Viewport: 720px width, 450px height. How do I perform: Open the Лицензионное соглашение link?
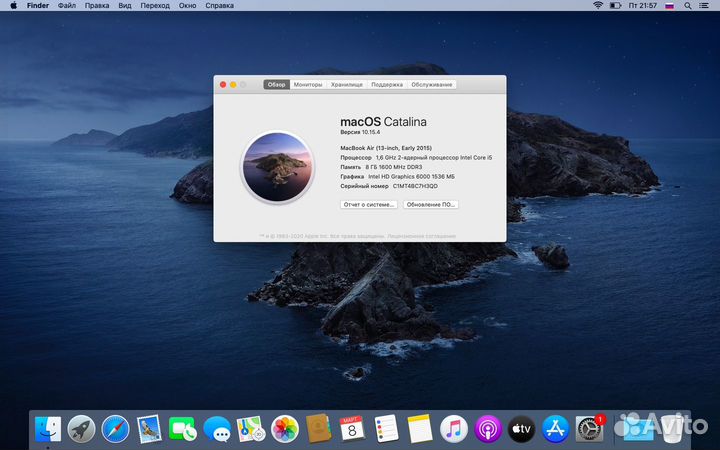422,236
